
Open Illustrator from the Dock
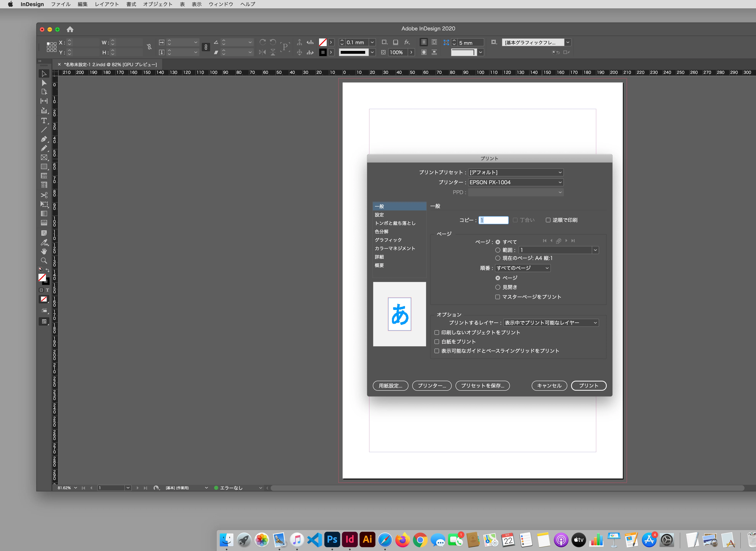[x=367, y=539]
